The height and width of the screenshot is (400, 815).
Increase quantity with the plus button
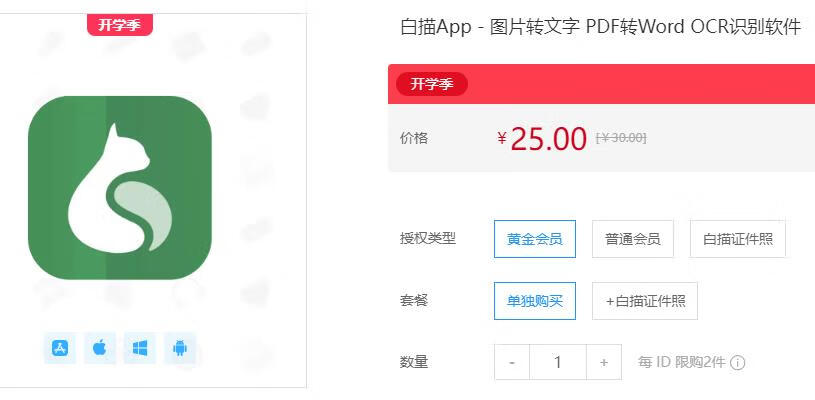pos(604,362)
